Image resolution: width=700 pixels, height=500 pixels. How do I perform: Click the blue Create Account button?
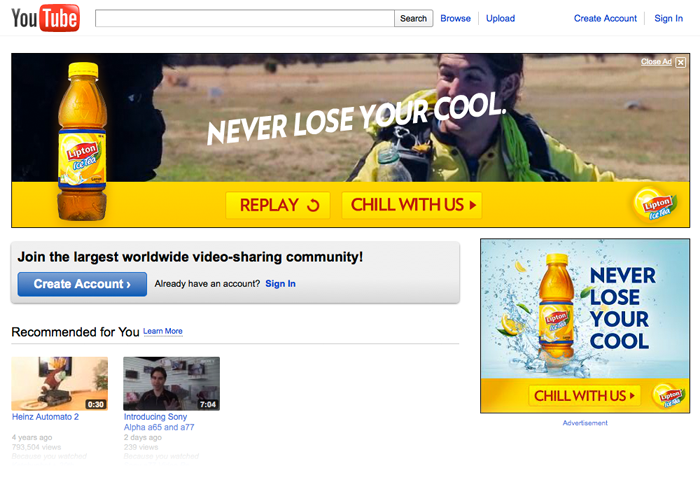coord(82,284)
